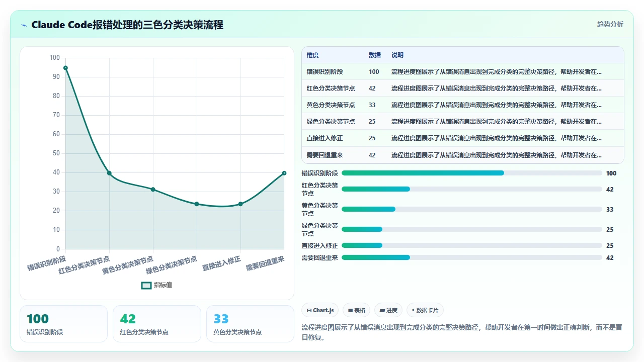Click the 绿色分类决策节点 progress bar
644x362 pixels.
click(471, 229)
